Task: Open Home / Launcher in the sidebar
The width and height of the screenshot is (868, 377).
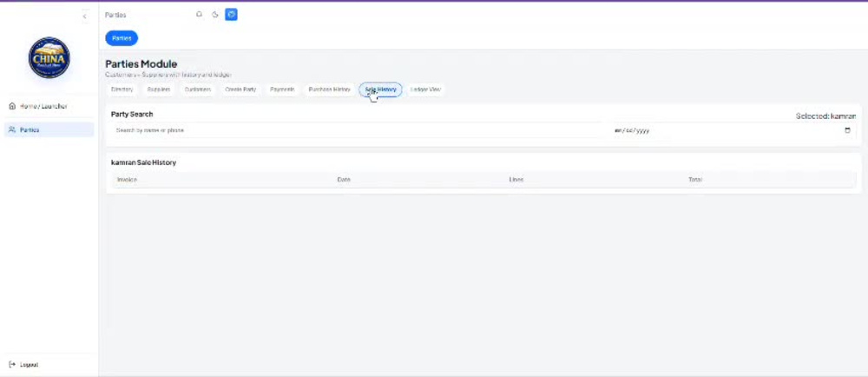Action: (49, 106)
